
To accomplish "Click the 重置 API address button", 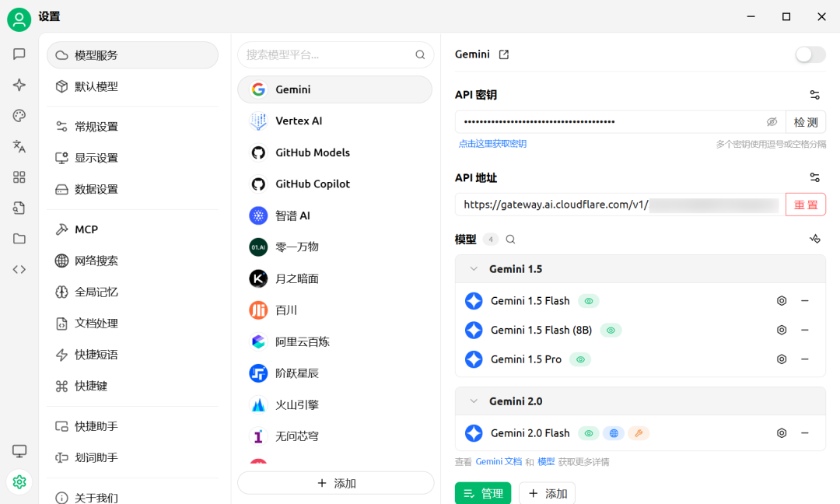I will pyautogui.click(x=806, y=205).
